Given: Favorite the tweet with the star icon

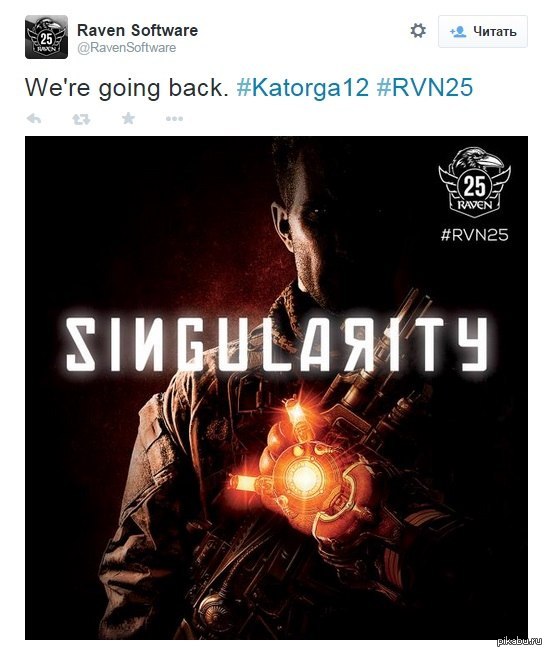Looking at the screenshot, I should [x=128, y=119].
